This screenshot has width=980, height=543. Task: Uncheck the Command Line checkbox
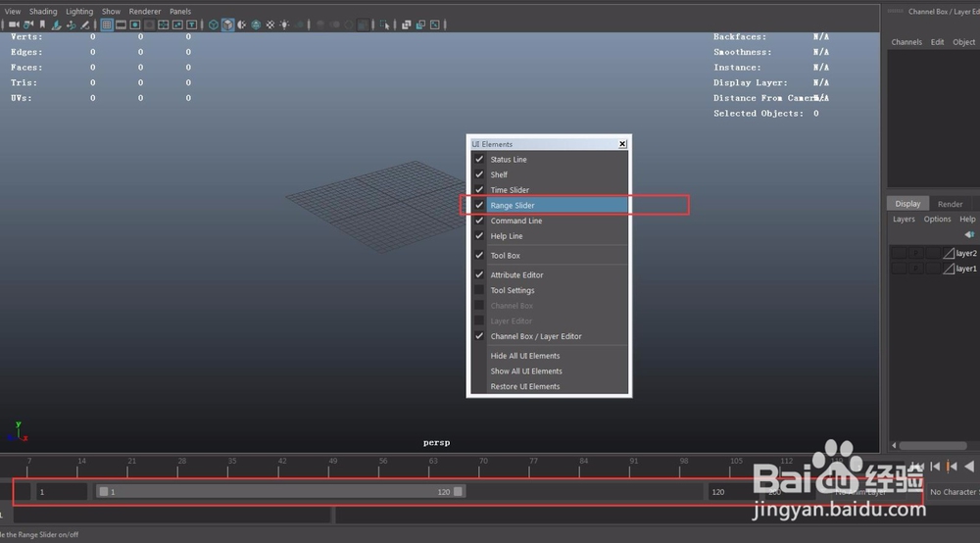479,221
